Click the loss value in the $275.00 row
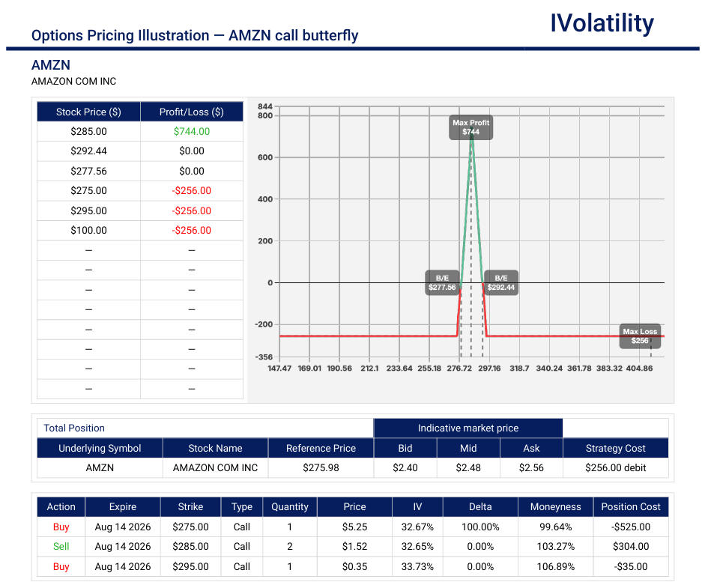Viewport: 708px width, 588px height. (192, 190)
